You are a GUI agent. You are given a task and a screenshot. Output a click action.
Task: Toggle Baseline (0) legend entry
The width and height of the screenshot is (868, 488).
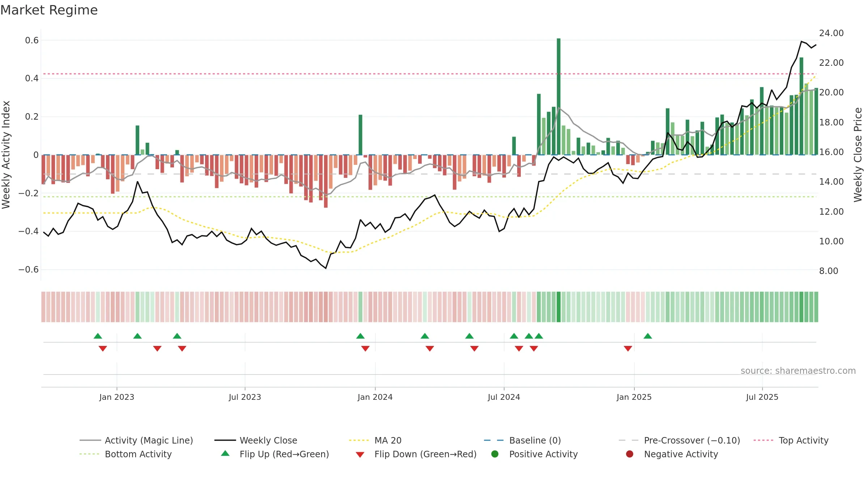[522, 440]
